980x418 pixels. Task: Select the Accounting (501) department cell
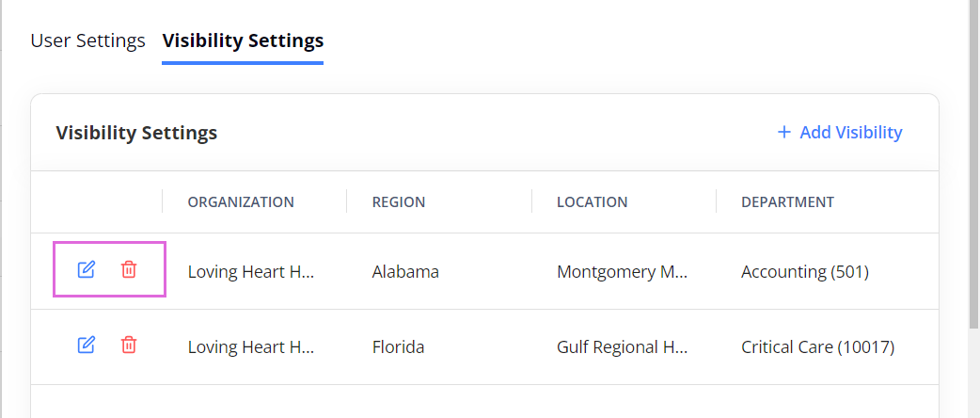click(x=805, y=271)
